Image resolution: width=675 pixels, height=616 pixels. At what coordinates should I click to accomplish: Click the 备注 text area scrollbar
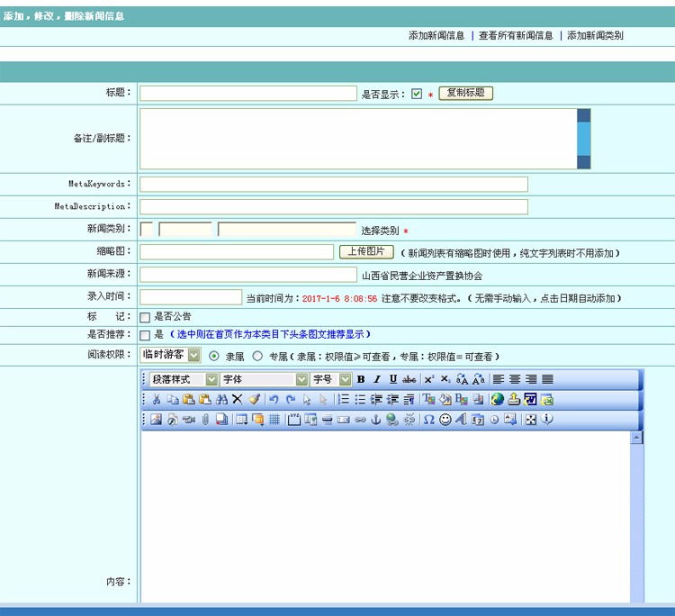584,139
